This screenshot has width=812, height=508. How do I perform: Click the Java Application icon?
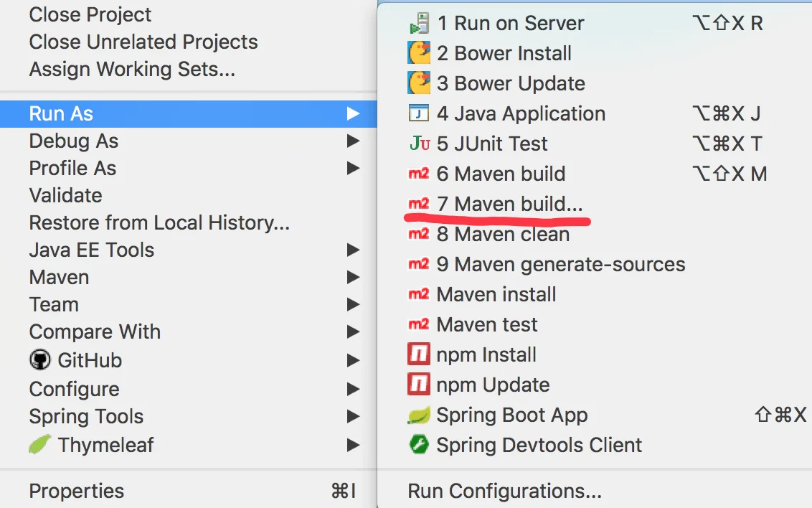point(419,113)
